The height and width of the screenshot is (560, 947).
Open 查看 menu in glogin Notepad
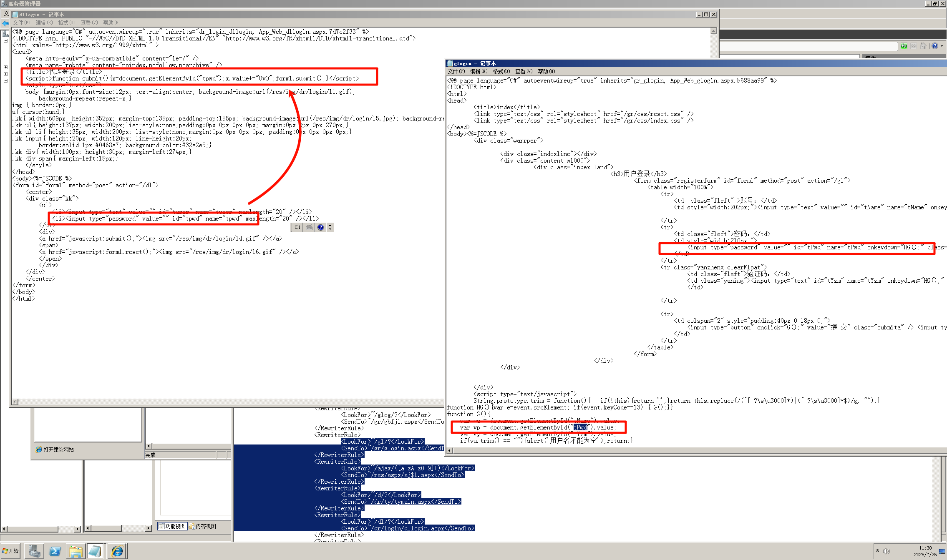[x=524, y=71]
